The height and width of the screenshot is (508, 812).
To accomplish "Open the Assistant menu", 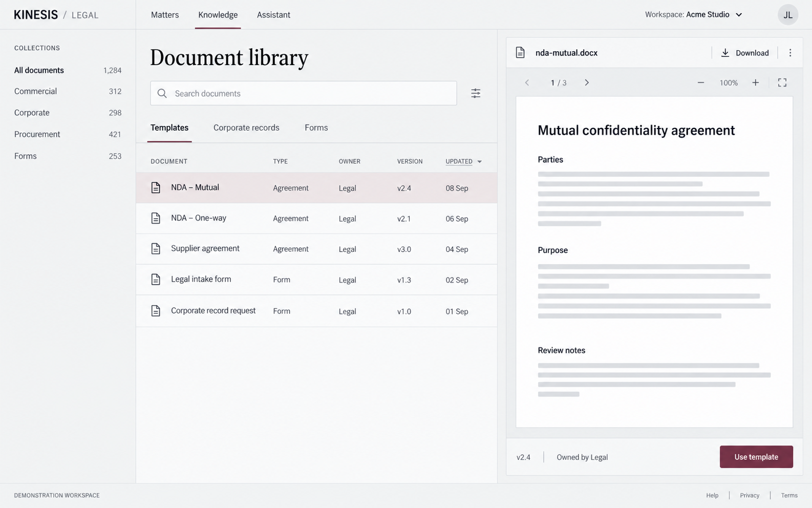I will 273,15.
